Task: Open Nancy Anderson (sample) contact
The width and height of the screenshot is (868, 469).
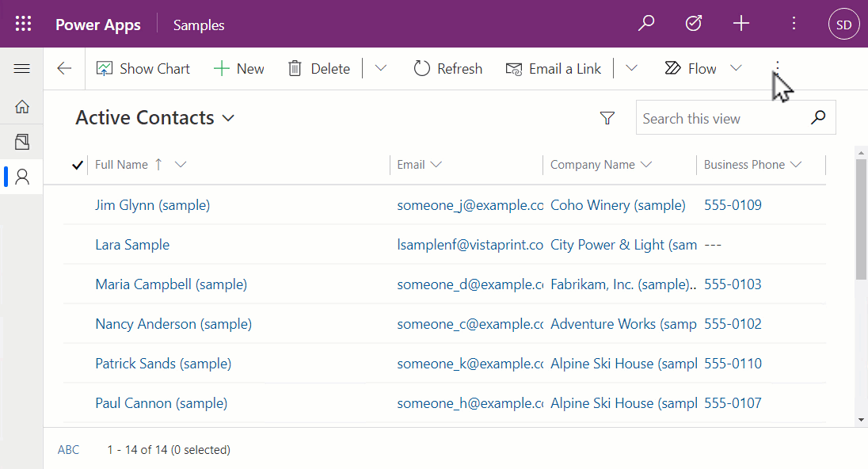Action: pyautogui.click(x=173, y=324)
